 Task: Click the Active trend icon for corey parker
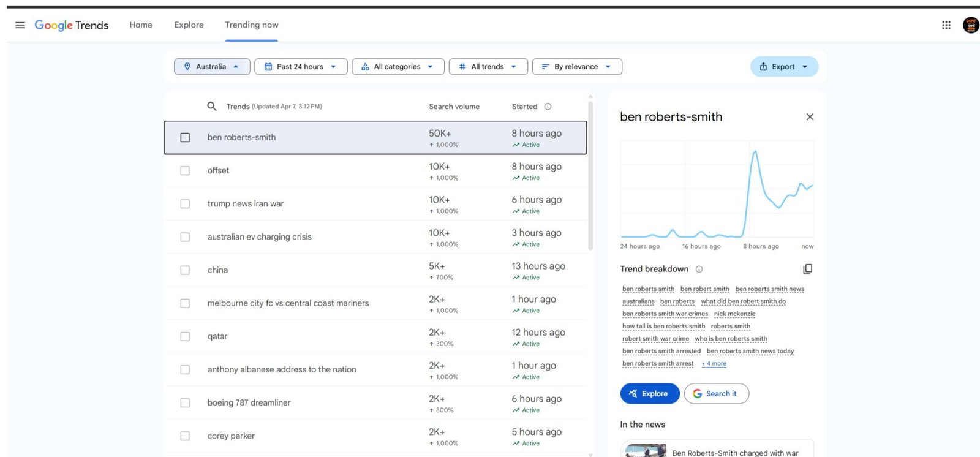pyautogui.click(x=516, y=444)
